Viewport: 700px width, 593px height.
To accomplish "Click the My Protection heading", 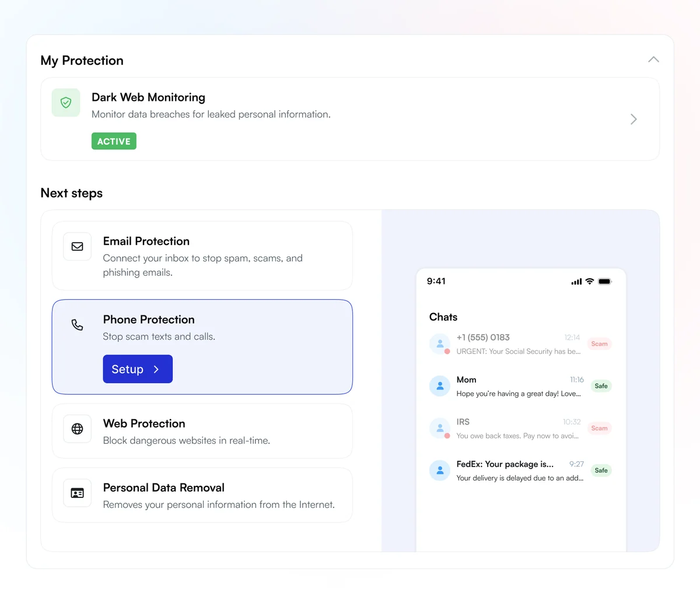I will [82, 61].
